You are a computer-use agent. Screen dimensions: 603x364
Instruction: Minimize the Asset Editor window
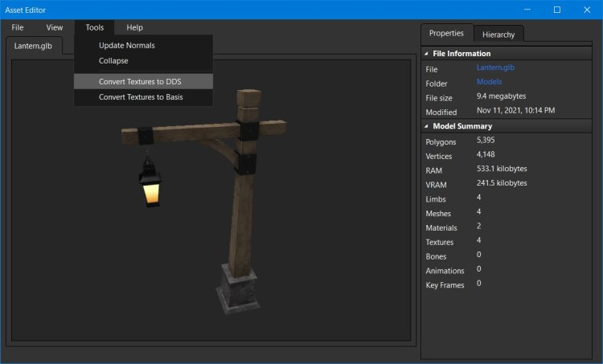[x=528, y=10]
